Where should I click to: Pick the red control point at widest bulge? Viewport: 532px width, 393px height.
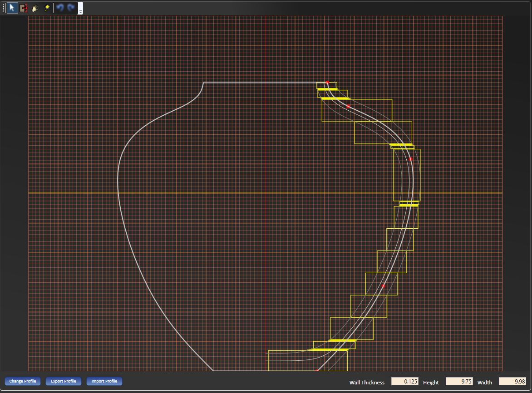click(x=411, y=159)
